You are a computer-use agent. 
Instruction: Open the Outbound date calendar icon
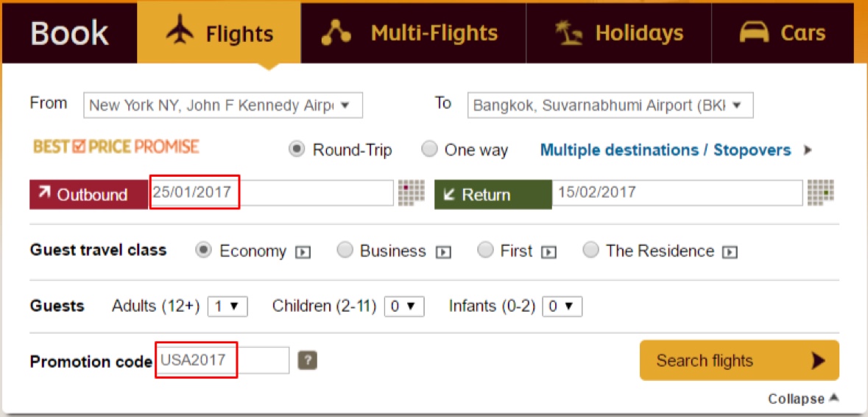pyautogui.click(x=412, y=192)
